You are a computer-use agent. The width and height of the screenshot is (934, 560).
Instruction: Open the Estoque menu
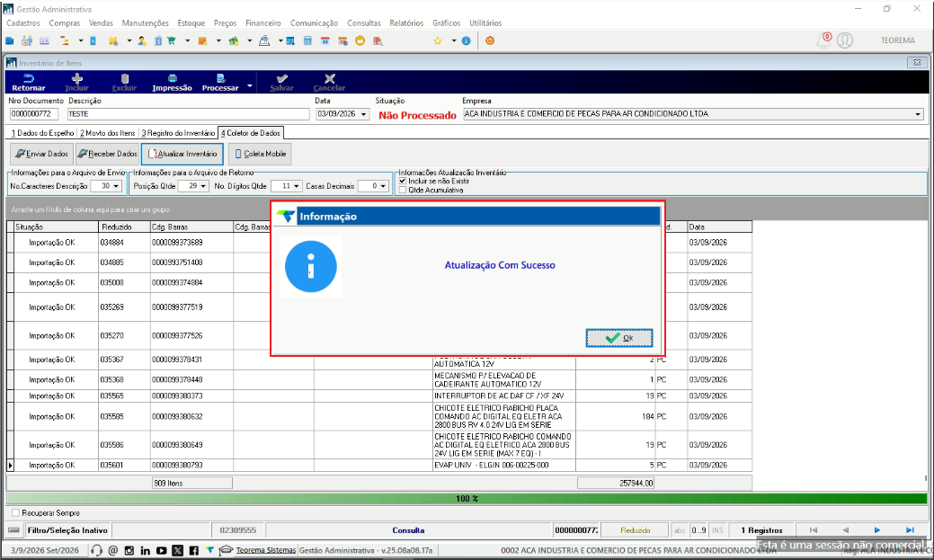pos(191,23)
